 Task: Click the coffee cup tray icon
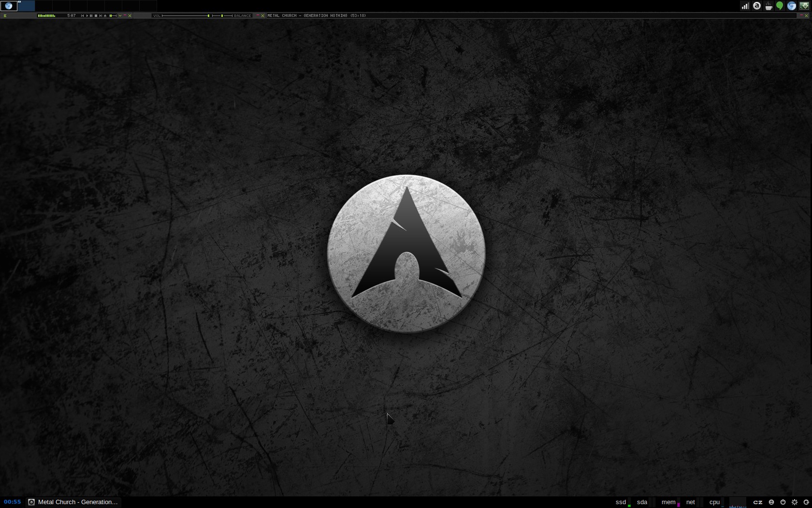768,6
